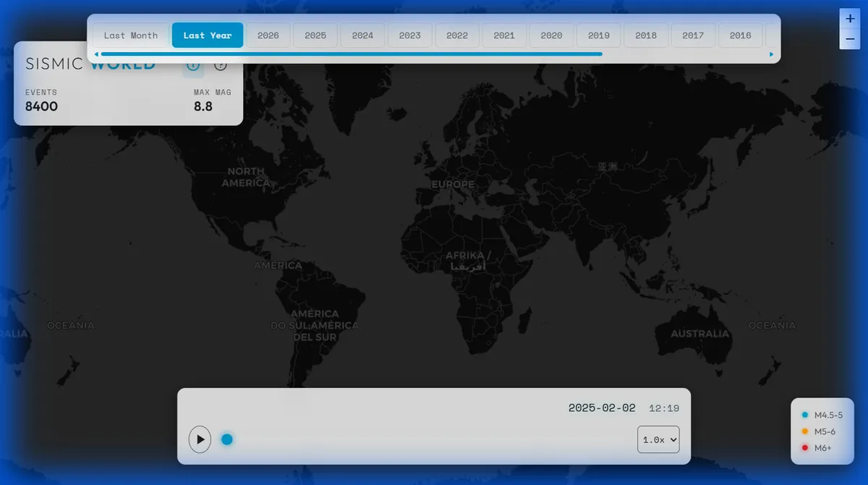Click the 2025-02-02 date readout
This screenshot has height=485, width=868.
602,408
